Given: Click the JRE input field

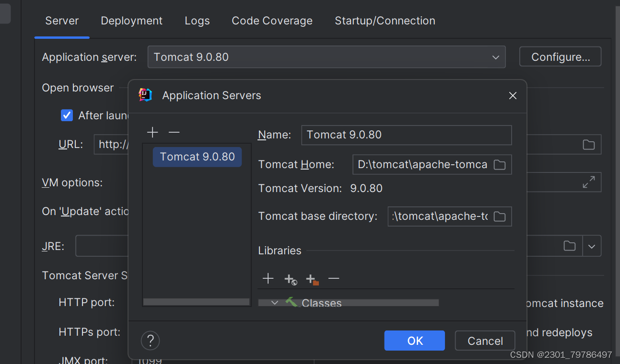Looking at the screenshot, I should (x=102, y=246).
